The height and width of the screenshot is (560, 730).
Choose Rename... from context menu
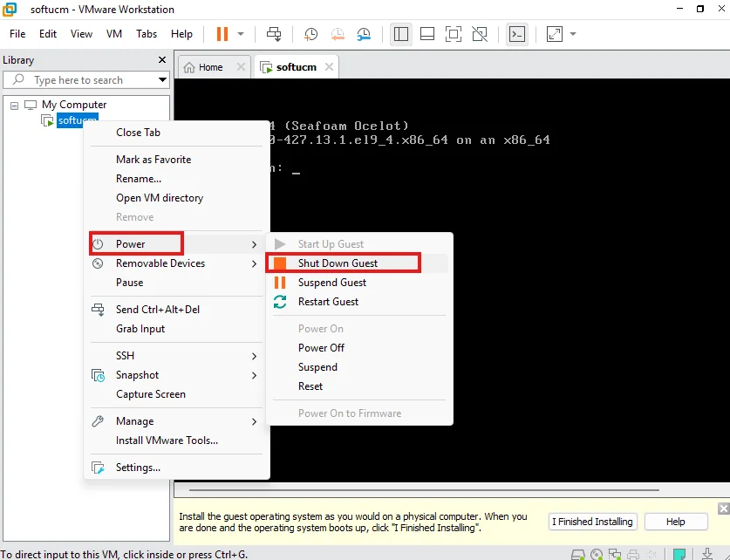pyautogui.click(x=139, y=178)
